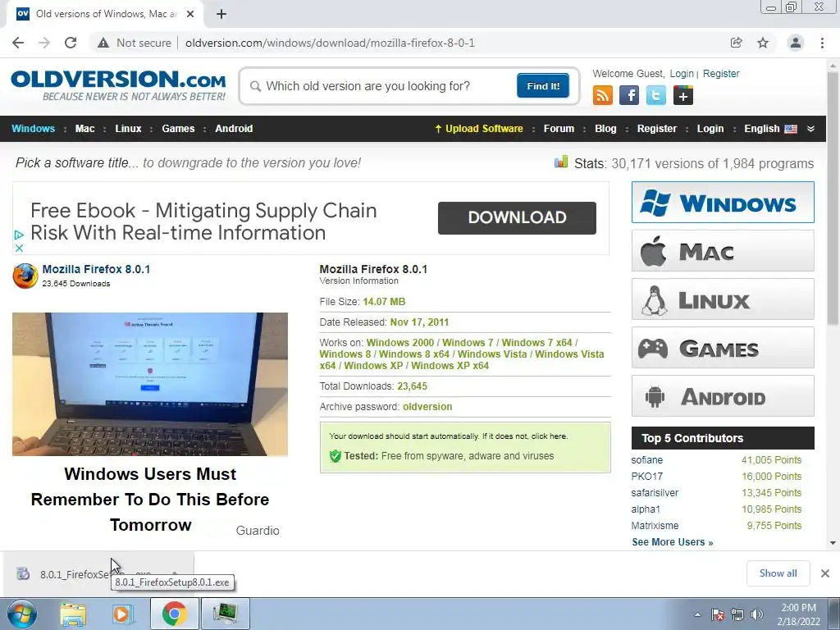
Task: Select the MAC sidebar category button
Action: [723, 251]
